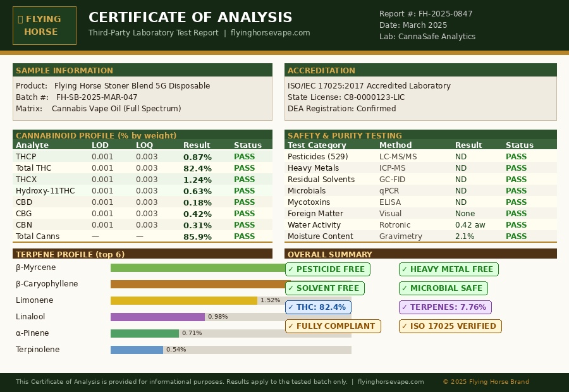Image resolution: width=569 pixels, height=392 pixels.
Task: Click the Report # FH-2025-0847 text
Action: tap(425, 14)
